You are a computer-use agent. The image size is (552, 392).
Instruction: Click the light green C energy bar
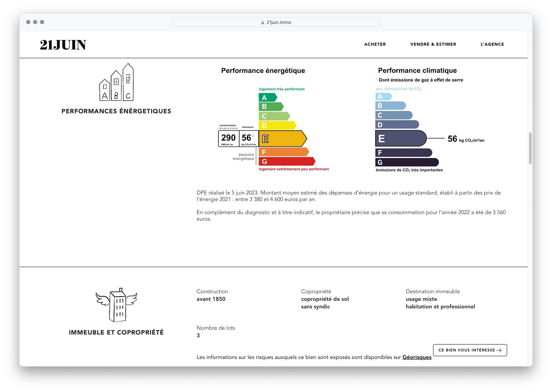click(x=274, y=116)
